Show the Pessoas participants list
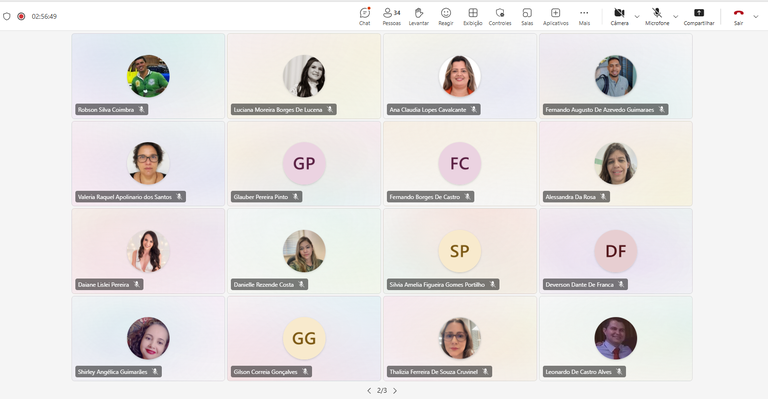768x399 pixels. pos(391,16)
